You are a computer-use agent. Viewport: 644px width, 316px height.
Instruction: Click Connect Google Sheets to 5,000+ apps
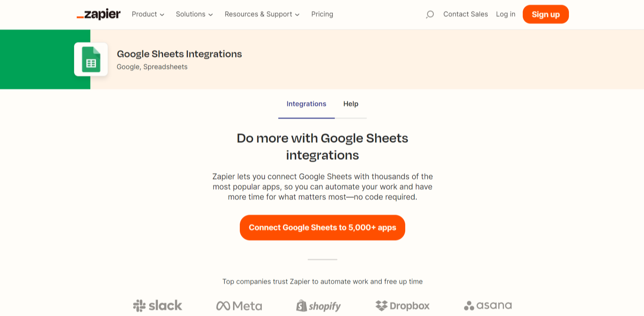pos(322,228)
